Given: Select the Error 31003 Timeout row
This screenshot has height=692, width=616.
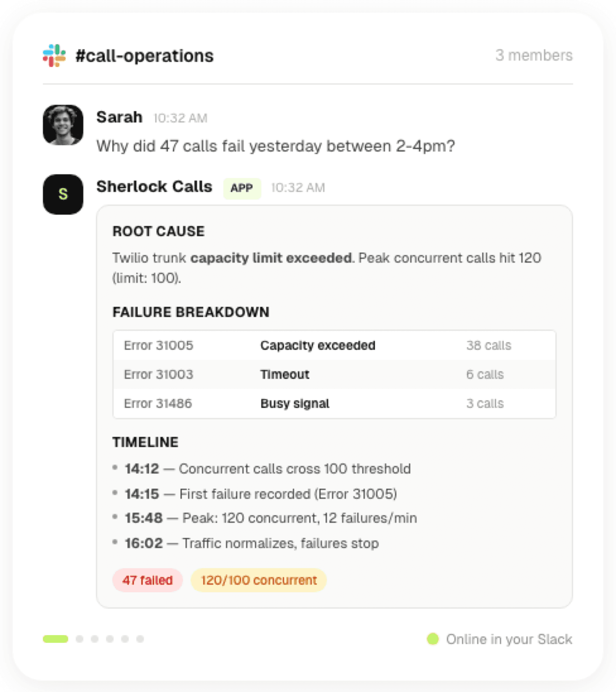Looking at the screenshot, I should pos(334,374).
